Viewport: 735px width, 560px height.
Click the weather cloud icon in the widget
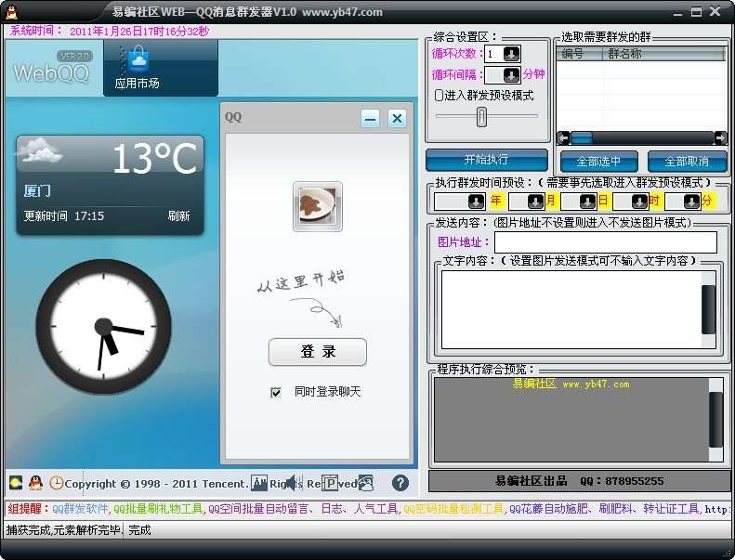pos(39,150)
